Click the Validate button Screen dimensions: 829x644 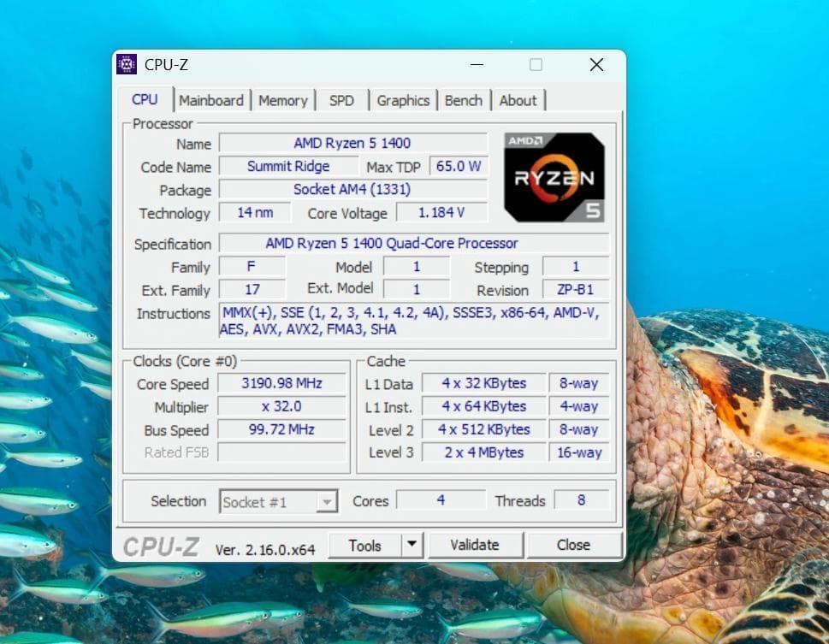point(476,545)
